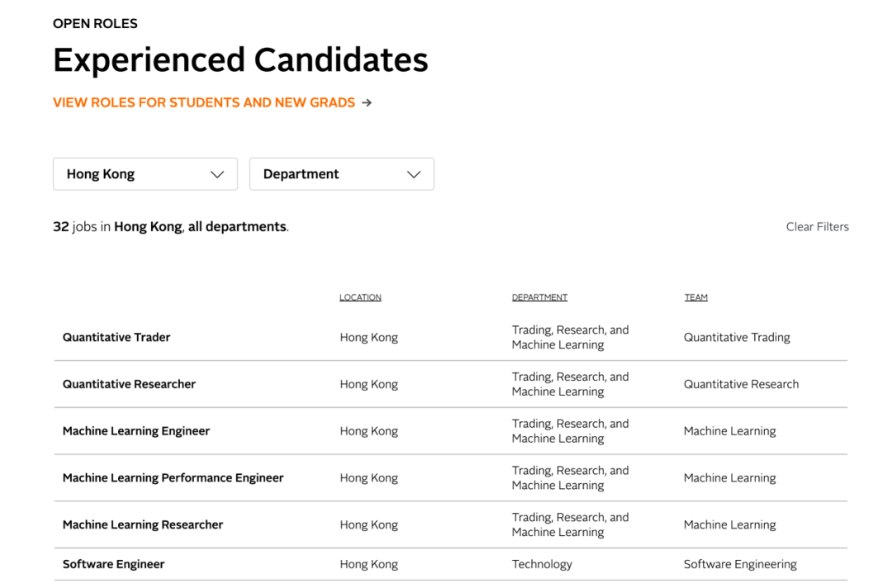Click the Software Engineering team entry
Image resolution: width=892 pixels, height=588 pixels.
click(x=740, y=564)
